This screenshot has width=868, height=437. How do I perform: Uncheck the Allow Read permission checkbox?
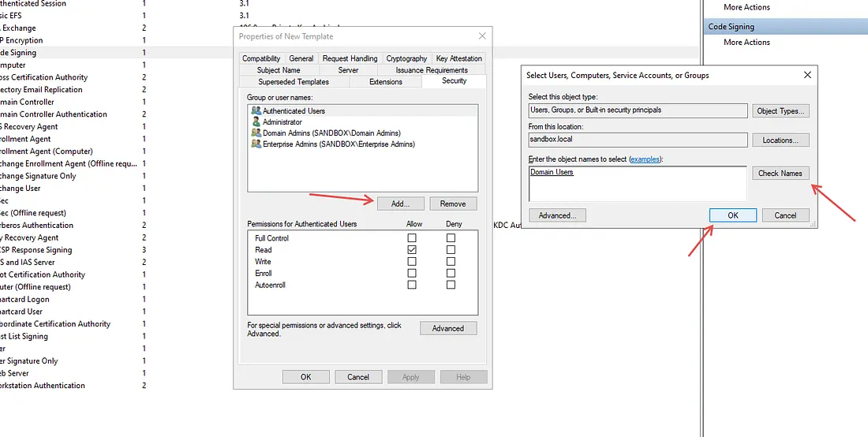coord(412,250)
